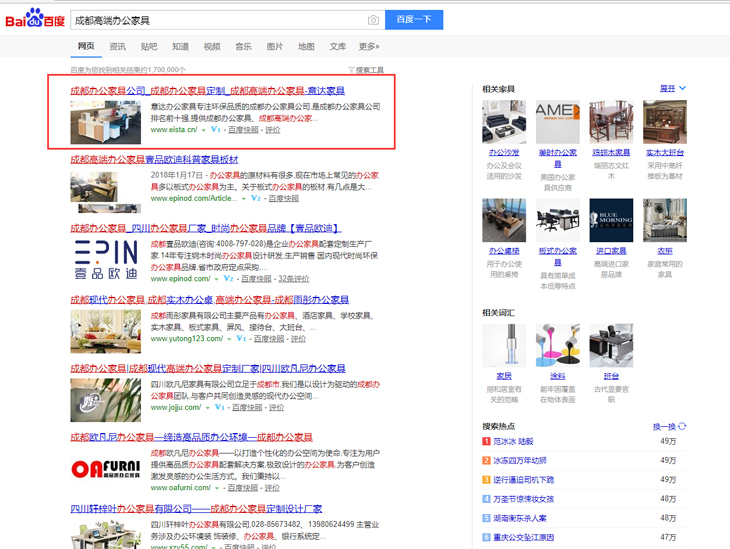Open the 缔造高品质办公环境 result title
The height and width of the screenshot is (549, 730).
coord(191,437)
